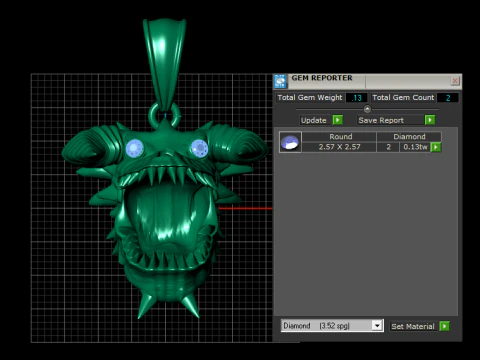Click the Save Report label

coord(381,120)
